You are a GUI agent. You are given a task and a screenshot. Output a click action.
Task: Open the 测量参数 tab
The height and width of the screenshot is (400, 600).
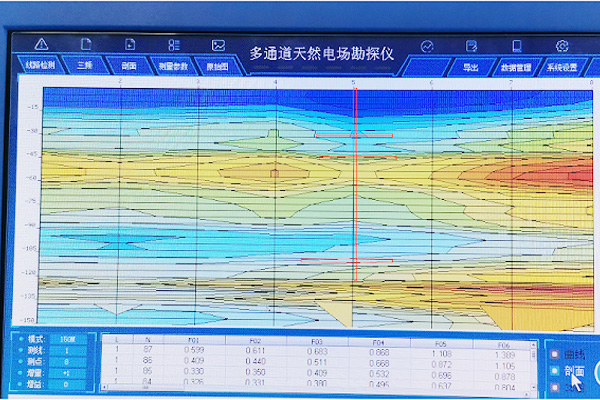pyautogui.click(x=173, y=65)
